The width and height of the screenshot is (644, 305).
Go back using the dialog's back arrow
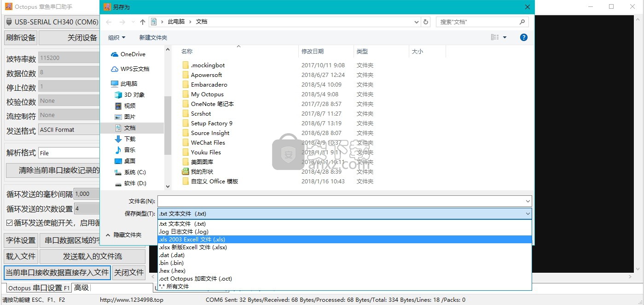pos(109,22)
